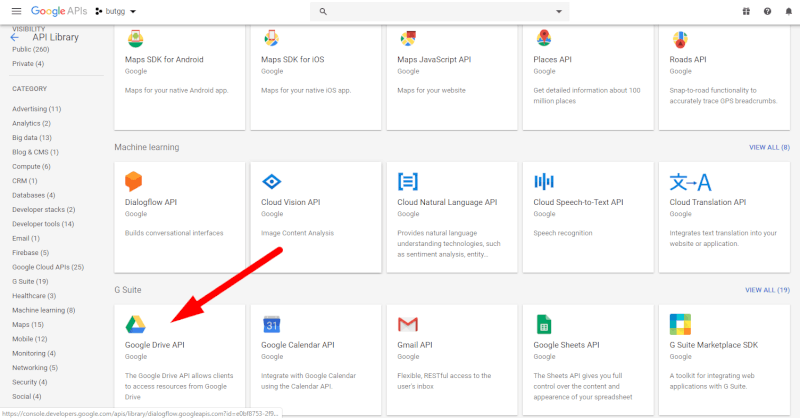Go back using API Library arrow
This screenshot has width=800, height=418.
click(x=16, y=38)
